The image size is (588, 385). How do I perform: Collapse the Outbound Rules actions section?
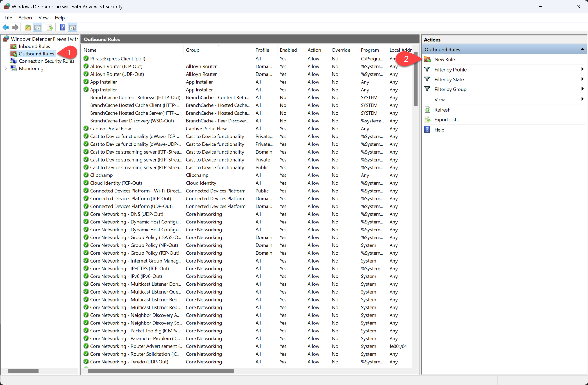(582, 50)
